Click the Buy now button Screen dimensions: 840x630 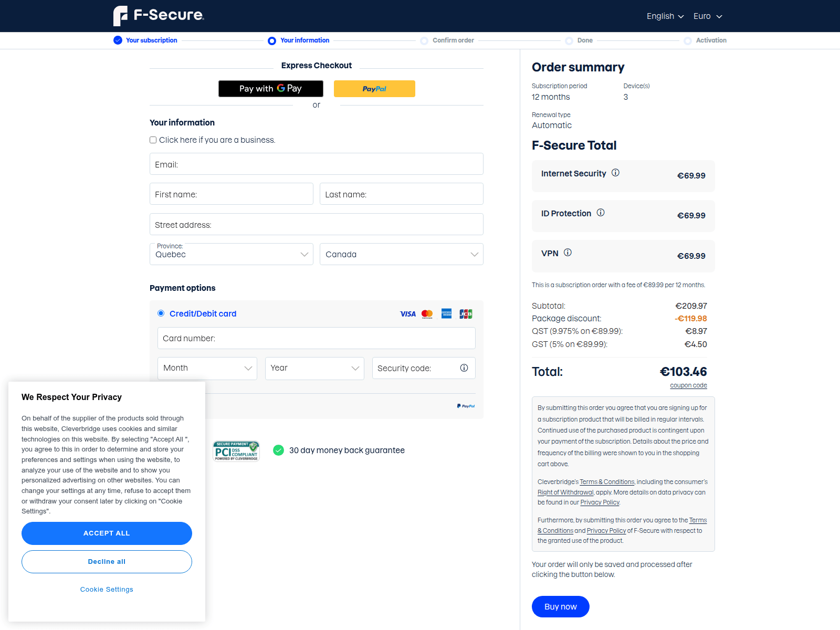tap(561, 607)
